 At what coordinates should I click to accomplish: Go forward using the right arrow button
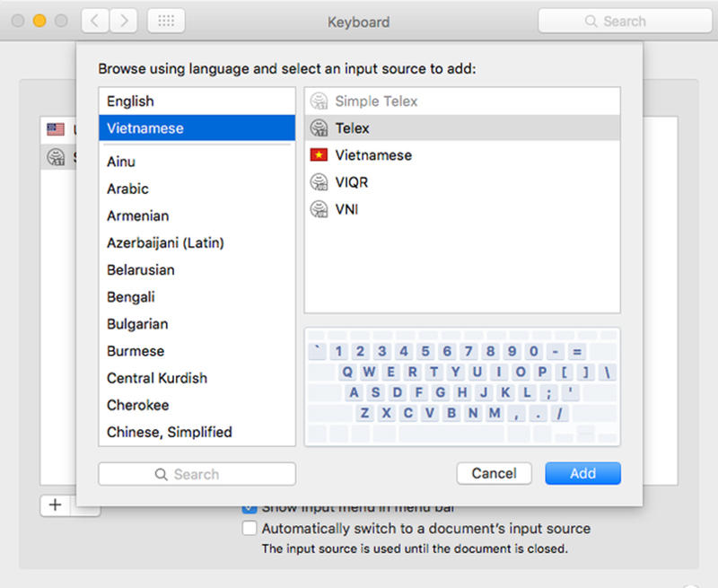coord(123,21)
